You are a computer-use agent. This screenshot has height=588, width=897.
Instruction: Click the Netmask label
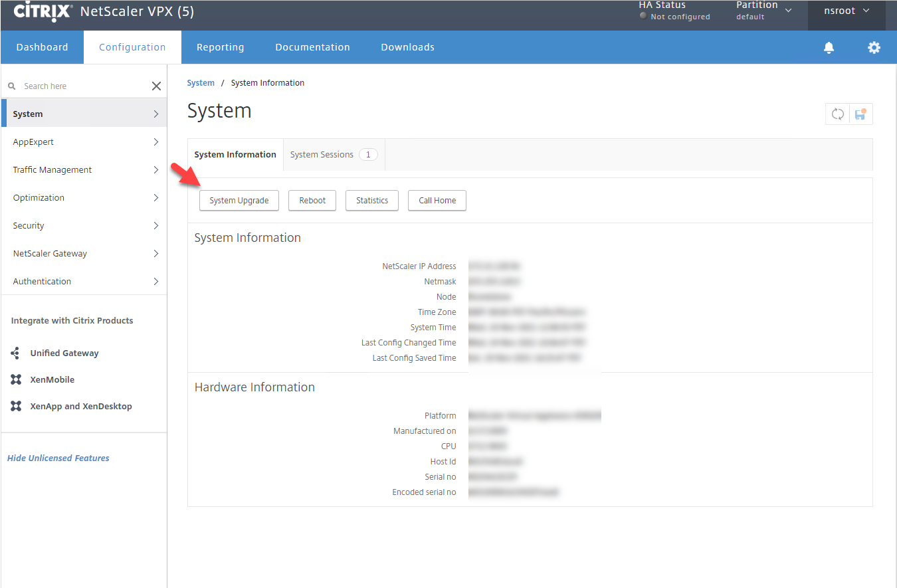[x=440, y=281]
